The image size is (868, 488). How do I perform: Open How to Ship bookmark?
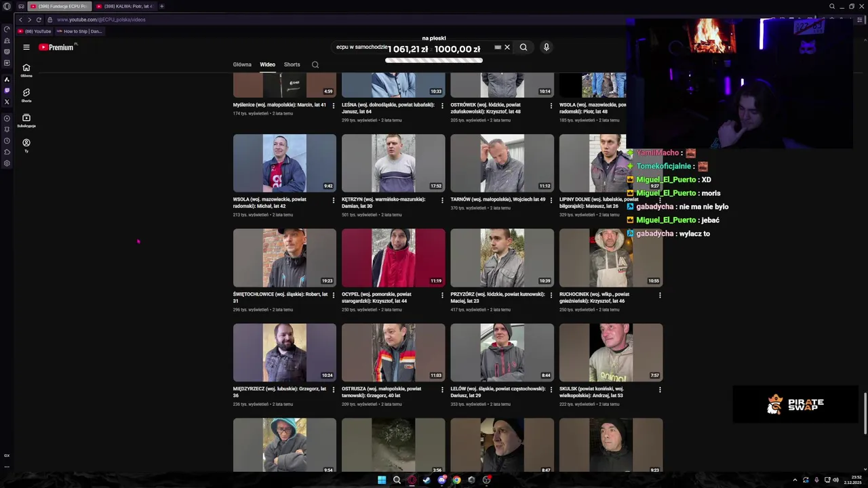[x=79, y=31]
